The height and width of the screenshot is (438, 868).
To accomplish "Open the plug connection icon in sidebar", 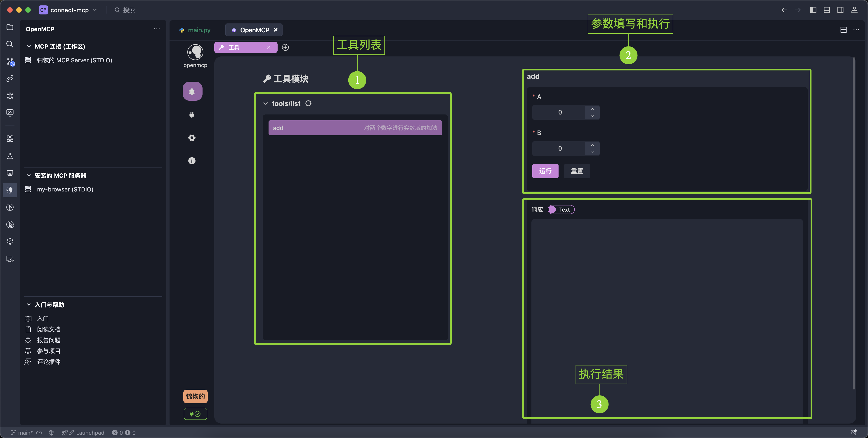I will coord(192,115).
